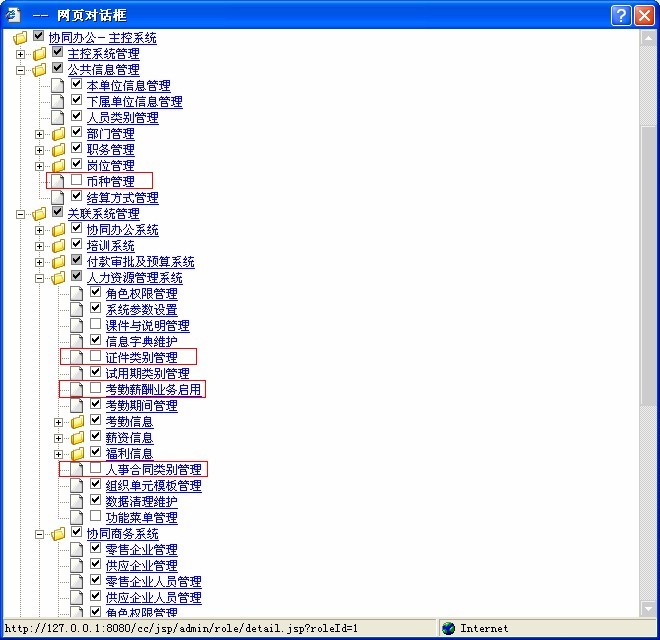Uncheck the 本单位信息管理 checkbox
The width and height of the screenshot is (660, 640).
click(x=76, y=84)
